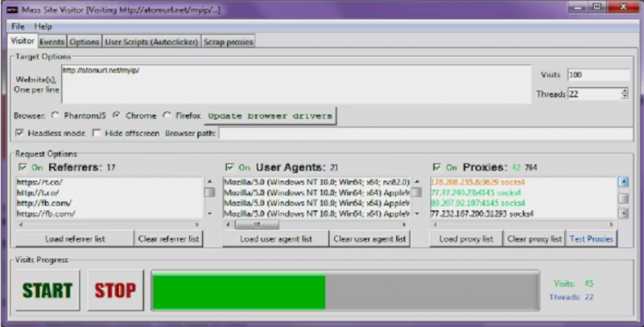644x327 pixels.
Task: Toggle Headless mode checkbox
Action: (19, 133)
